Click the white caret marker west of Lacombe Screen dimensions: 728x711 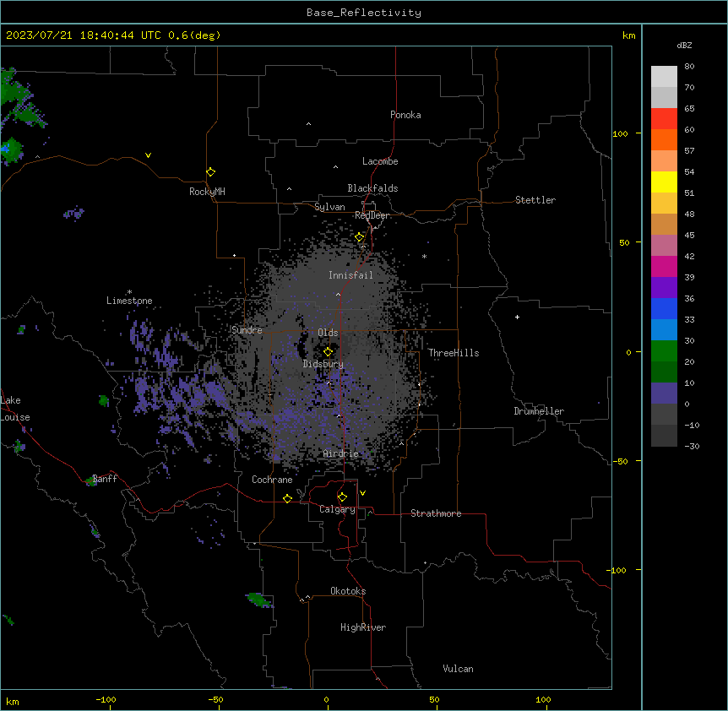point(335,167)
